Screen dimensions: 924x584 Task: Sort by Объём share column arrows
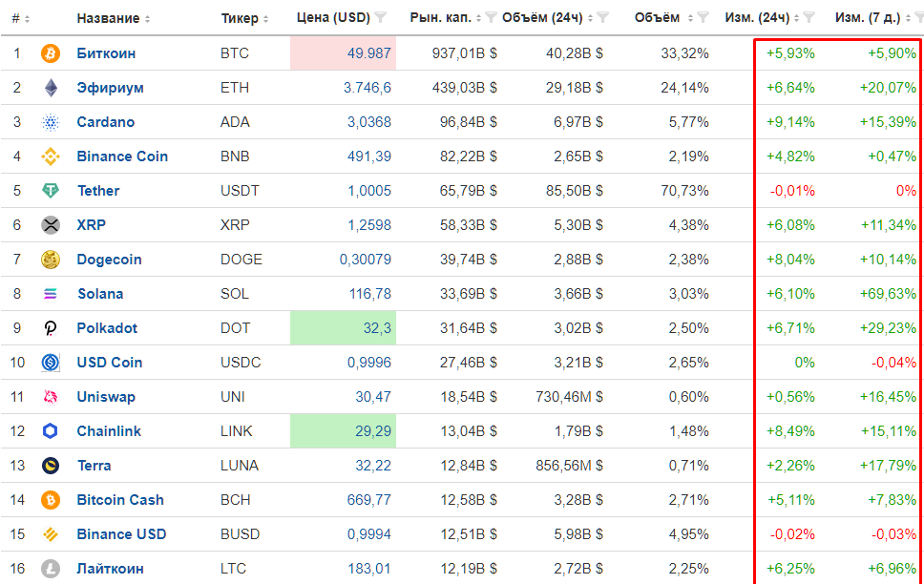[x=690, y=19]
